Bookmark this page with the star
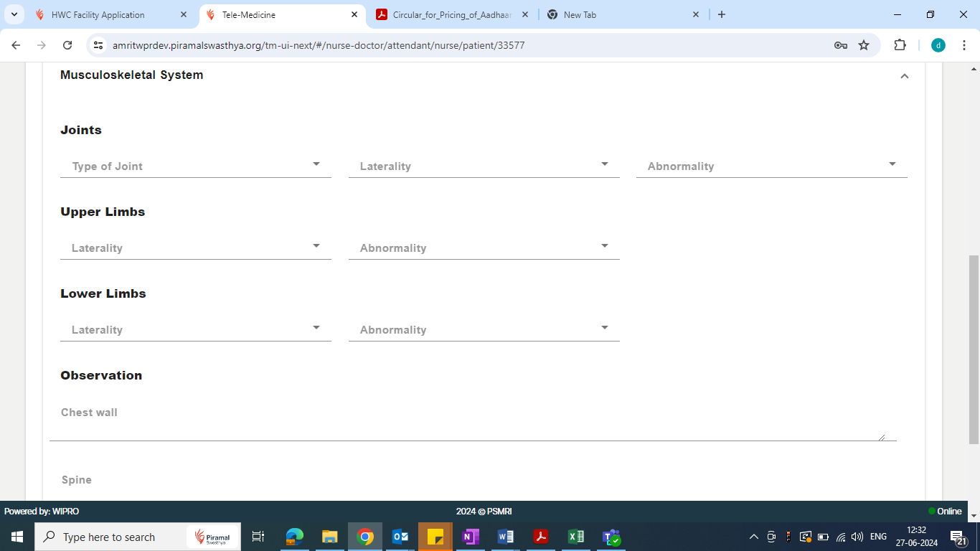 (864, 45)
